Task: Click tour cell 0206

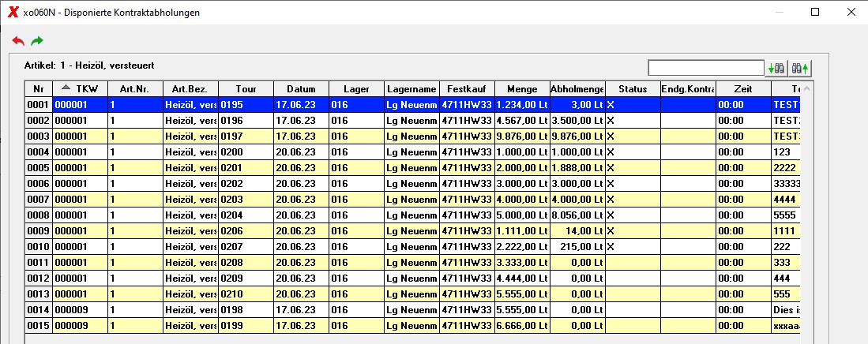Action: click(x=246, y=231)
